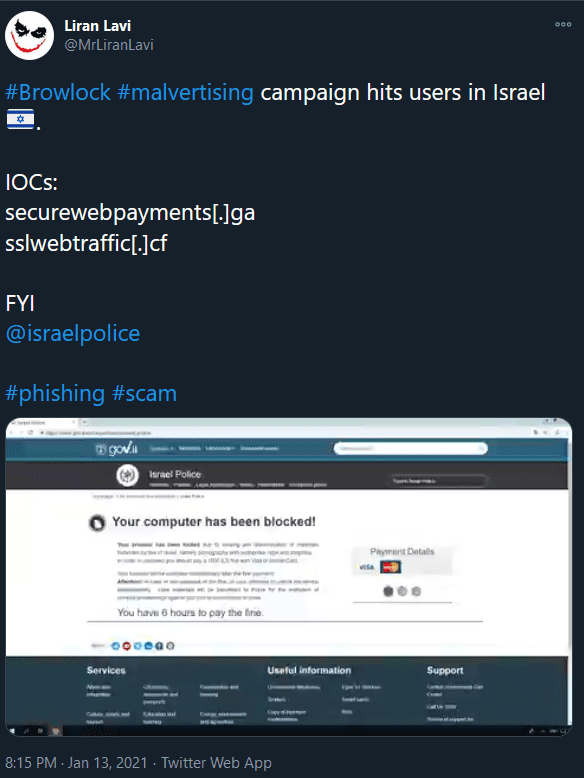This screenshot has height=778, width=584.
Task: Click the Facebook share icon in the page
Action: pyautogui.click(x=159, y=646)
